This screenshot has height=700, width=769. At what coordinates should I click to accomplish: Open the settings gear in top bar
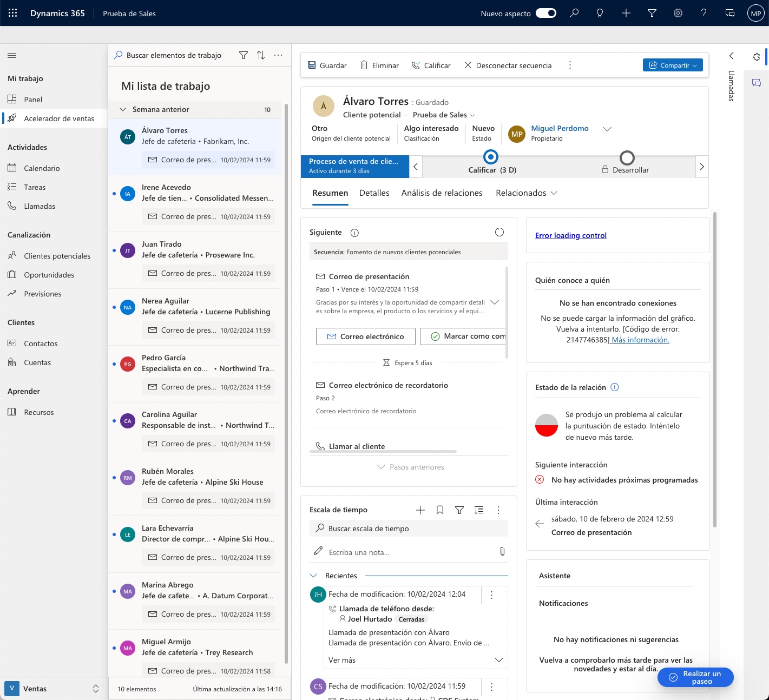tap(678, 13)
